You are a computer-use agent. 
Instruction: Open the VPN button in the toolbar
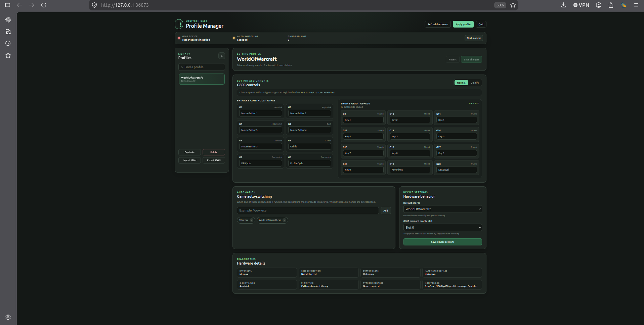click(x=581, y=5)
